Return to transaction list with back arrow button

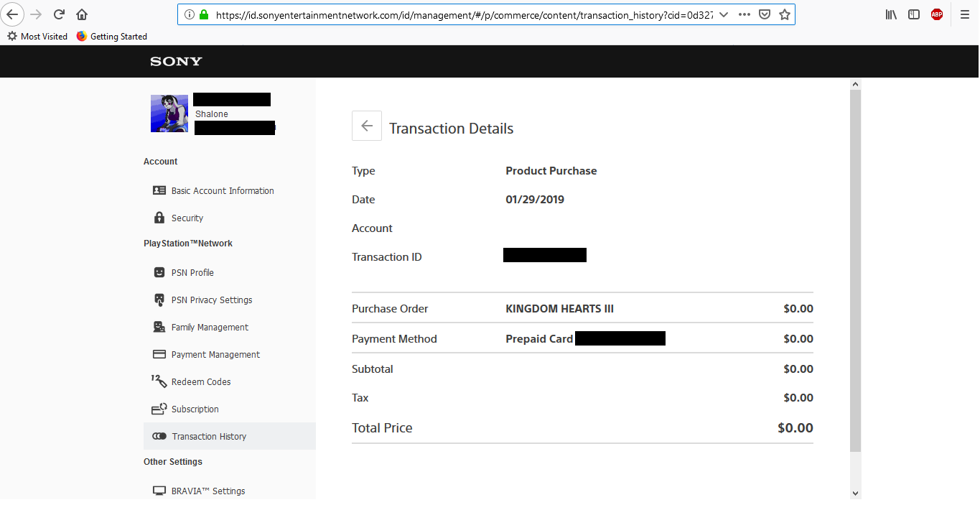coord(367,126)
